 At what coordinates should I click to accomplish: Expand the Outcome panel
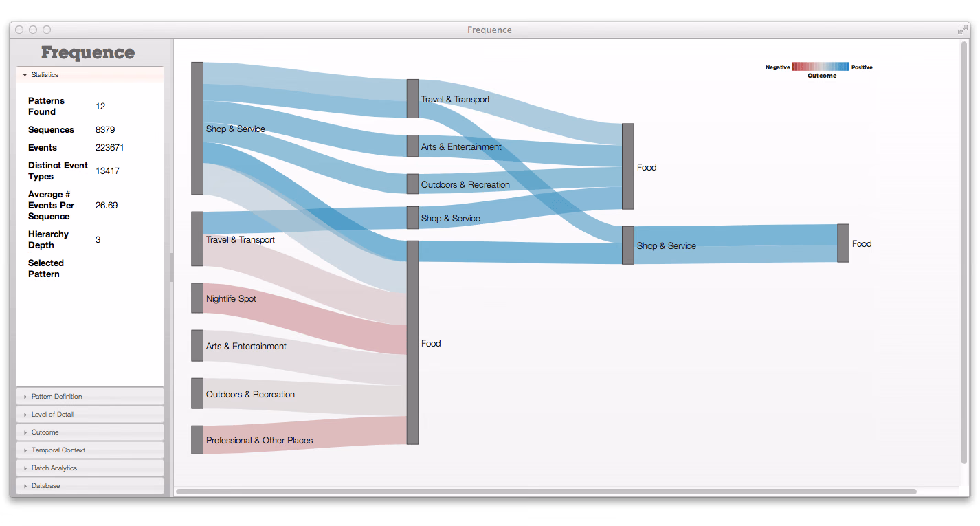pos(90,432)
